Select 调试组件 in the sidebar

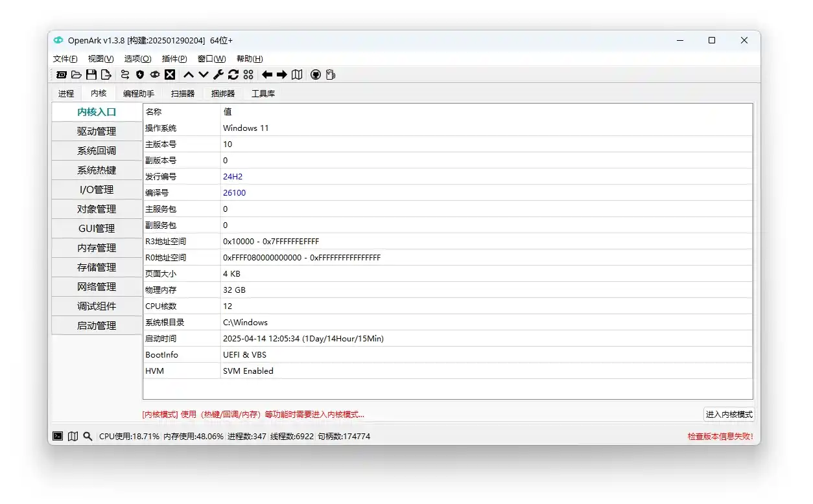[97, 306]
